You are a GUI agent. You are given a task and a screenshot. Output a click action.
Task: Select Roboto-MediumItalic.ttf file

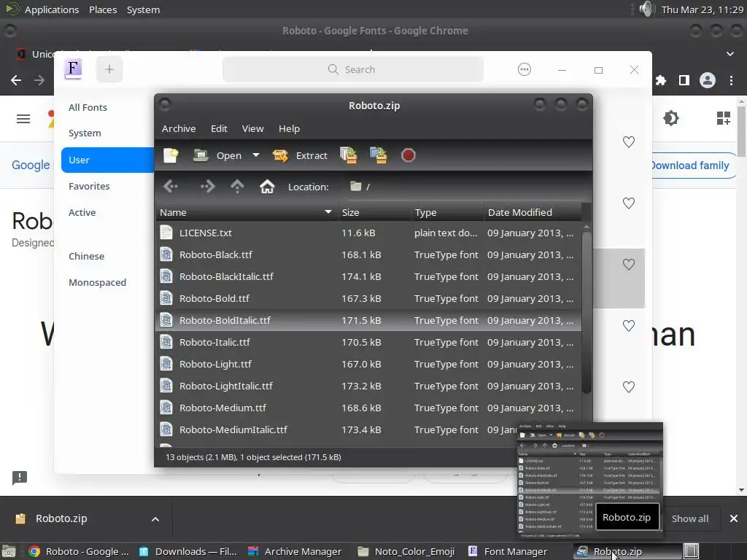coord(336,430)
